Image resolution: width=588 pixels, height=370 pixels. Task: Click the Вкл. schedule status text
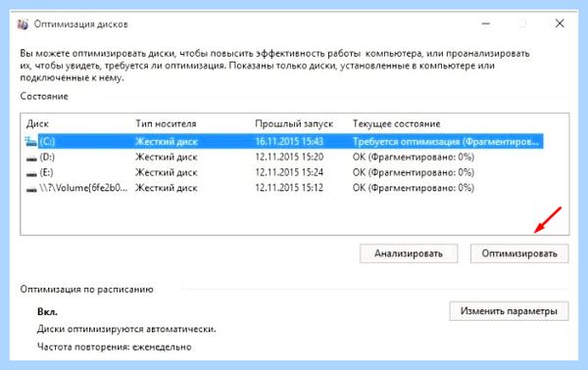pos(47,312)
